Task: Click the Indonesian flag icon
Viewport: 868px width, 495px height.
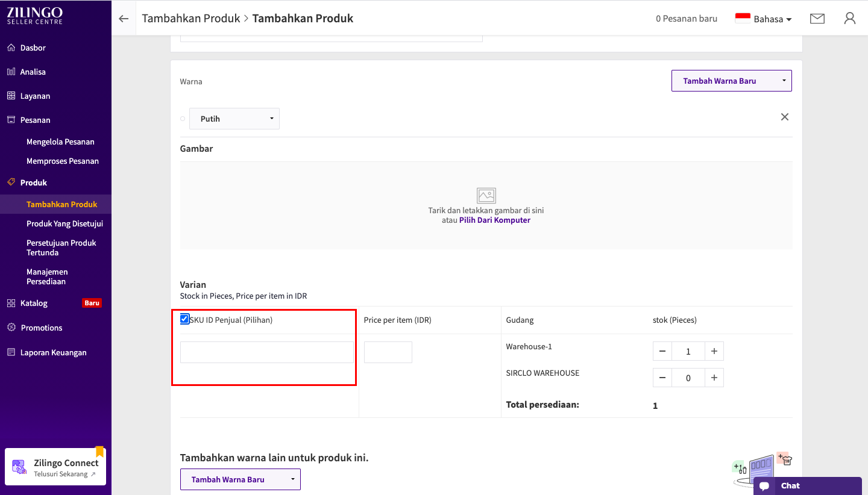Action: [743, 19]
